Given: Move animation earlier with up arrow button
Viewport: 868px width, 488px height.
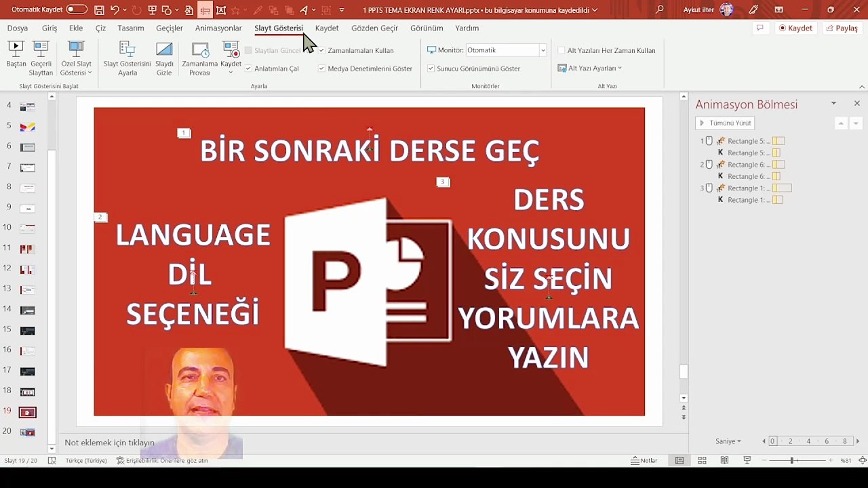Looking at the screenshot, I should (841, 123).
